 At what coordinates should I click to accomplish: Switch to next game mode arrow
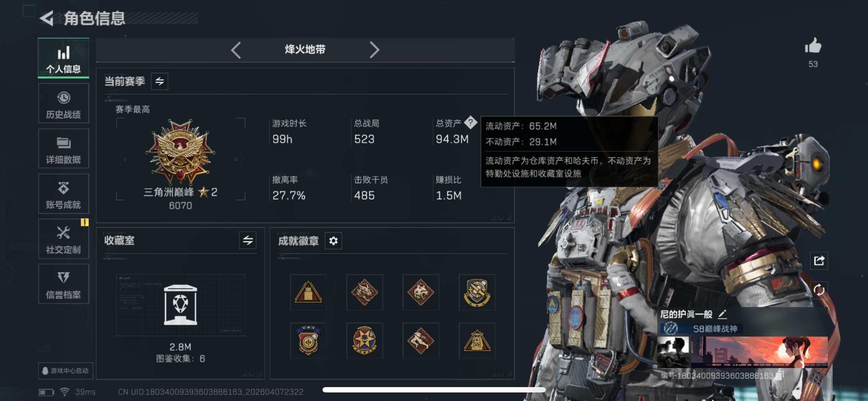pyautogui.click(x=374, y=50)
